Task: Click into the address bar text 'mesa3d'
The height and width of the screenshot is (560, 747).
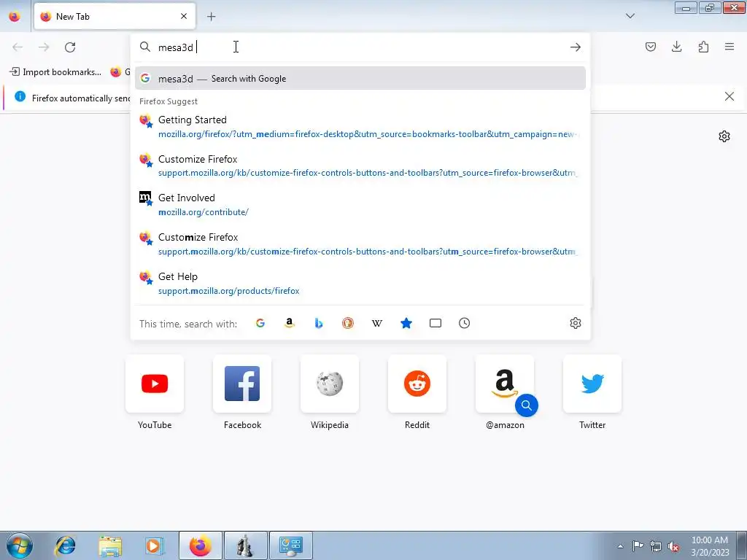Action: tap(176, 47)
